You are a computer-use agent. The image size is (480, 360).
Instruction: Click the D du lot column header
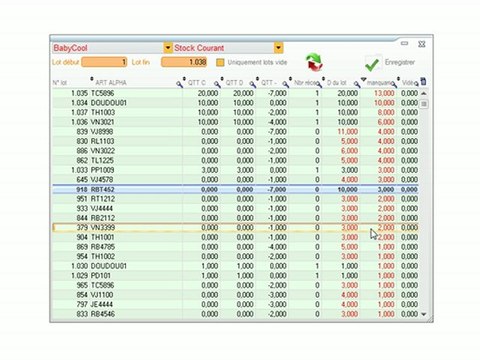coord(336,83)
